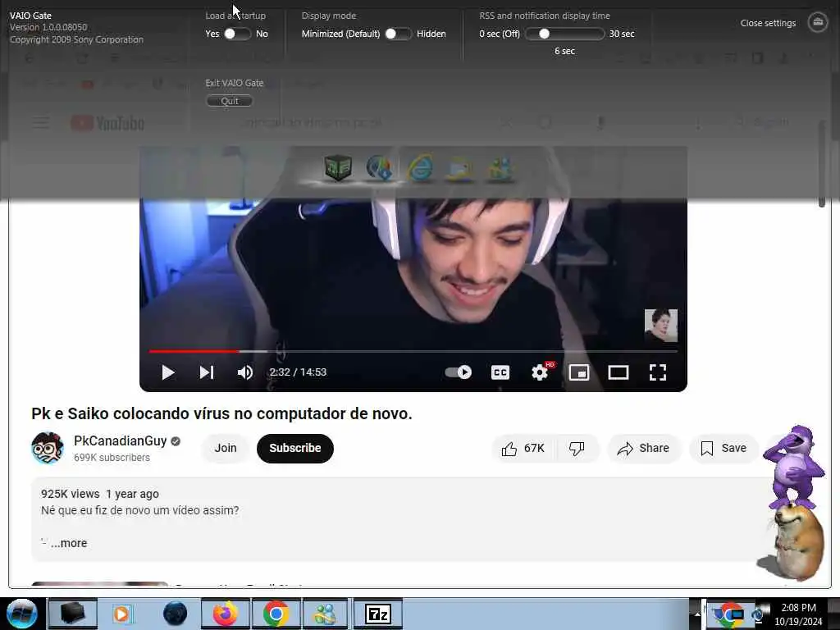Click the page vertical scrollbar
840x630 pixels.
[822, 163]
